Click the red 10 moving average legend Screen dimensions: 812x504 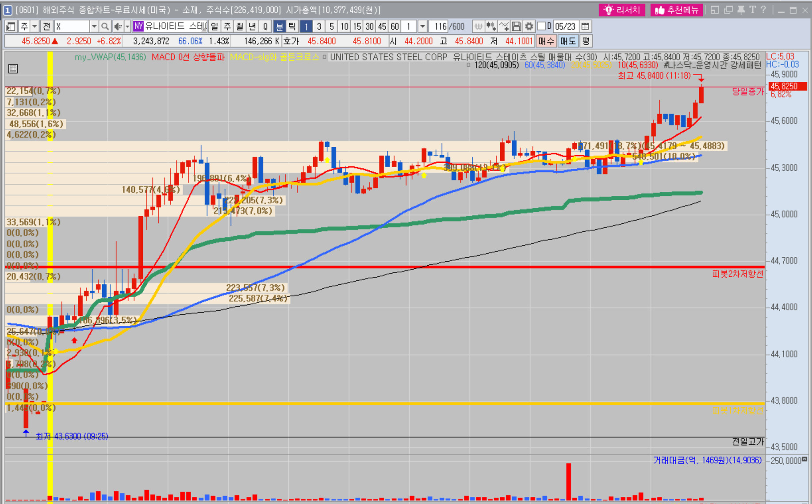click(x=638, y=65)
